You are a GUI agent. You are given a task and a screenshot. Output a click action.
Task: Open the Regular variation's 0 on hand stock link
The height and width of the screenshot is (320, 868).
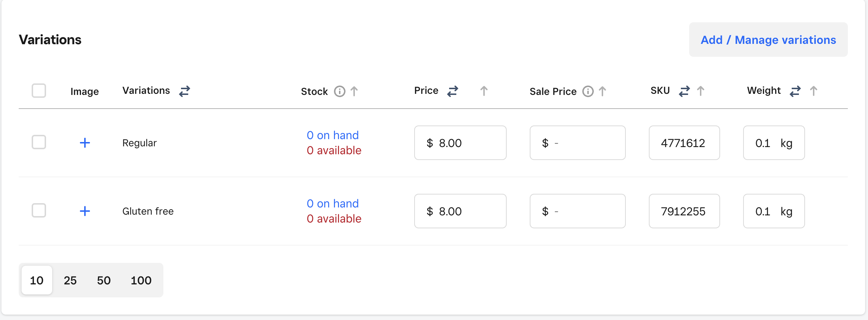coord(333,135)
